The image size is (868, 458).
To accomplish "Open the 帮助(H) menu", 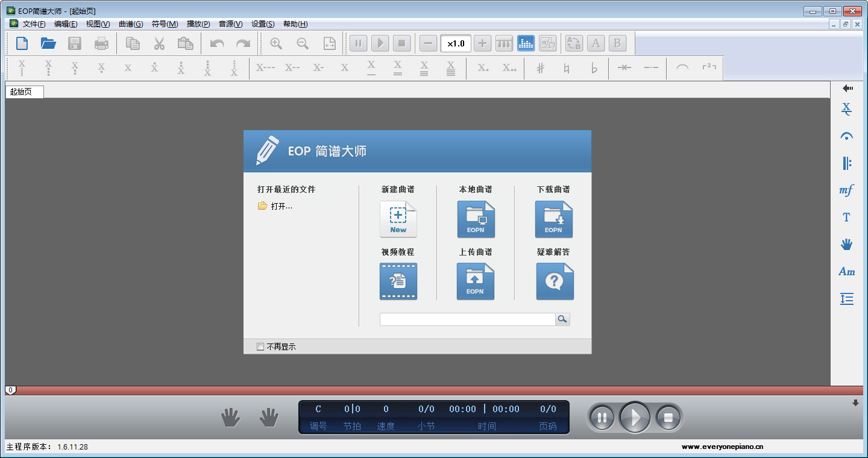I will coord(295,24).
